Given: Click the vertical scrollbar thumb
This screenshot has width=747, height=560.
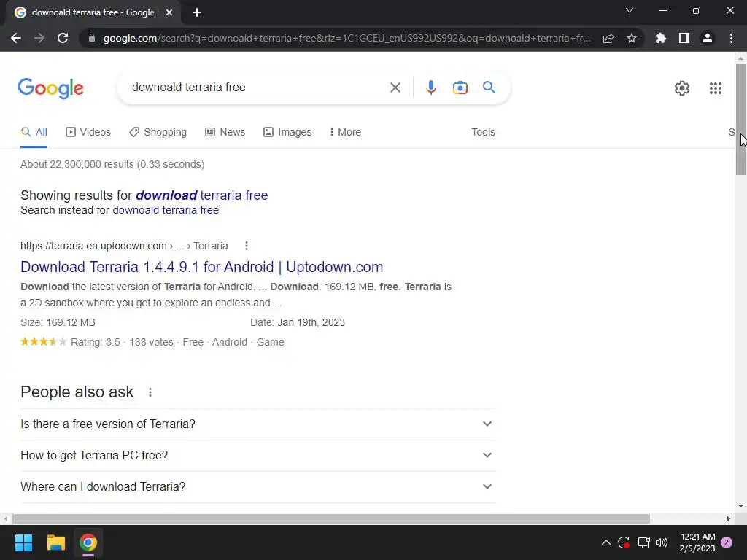Looking at the screenshot, I should [x=740, y=119].
